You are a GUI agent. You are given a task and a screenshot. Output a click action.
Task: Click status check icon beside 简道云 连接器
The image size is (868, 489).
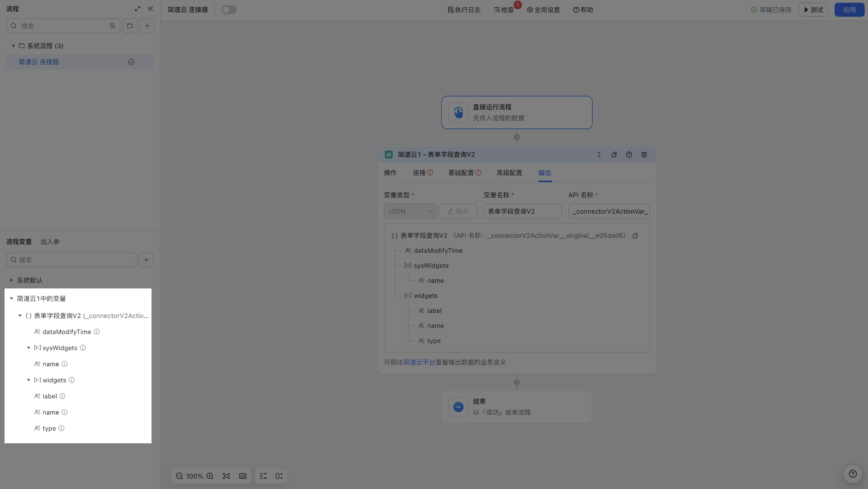[x=131, y=62]
